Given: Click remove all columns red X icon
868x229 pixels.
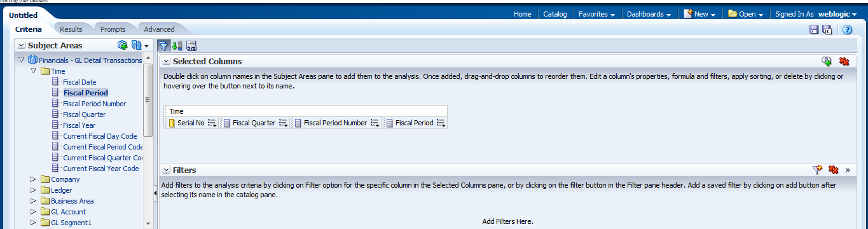Looking at the screenshot, I should click(844, 61).
